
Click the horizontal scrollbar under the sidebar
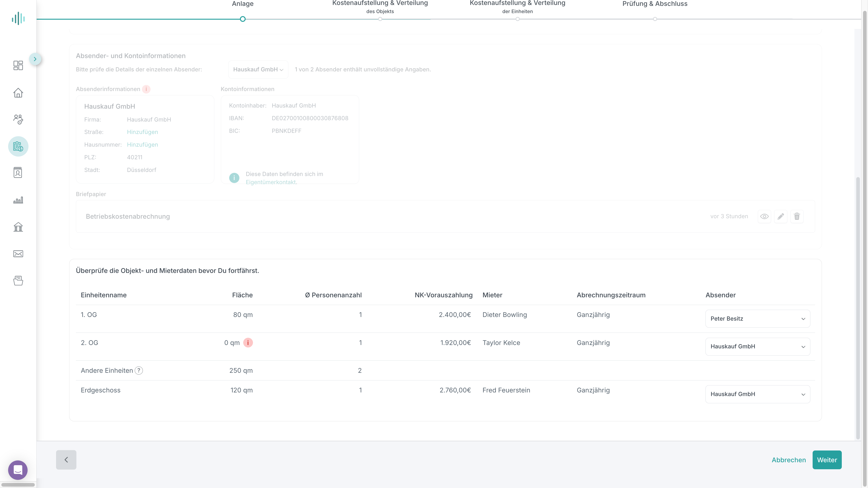tap(18, 485)
